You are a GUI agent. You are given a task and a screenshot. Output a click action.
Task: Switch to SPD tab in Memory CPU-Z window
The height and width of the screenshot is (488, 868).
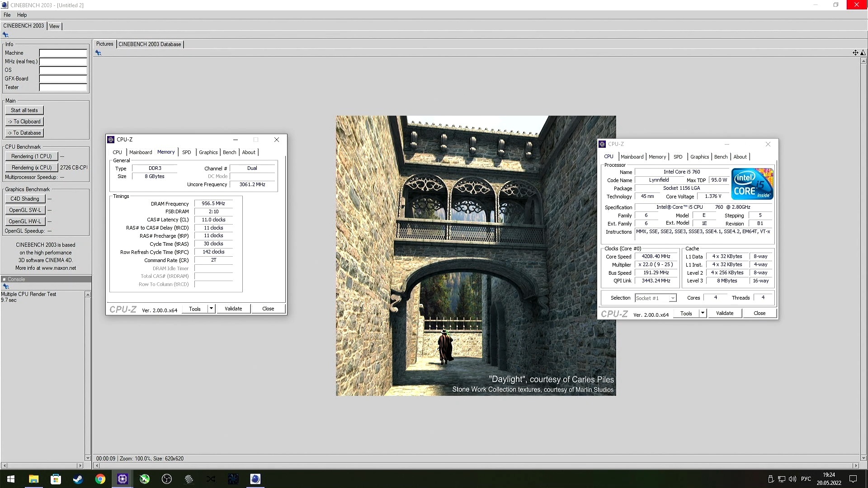tap(187, 152)
